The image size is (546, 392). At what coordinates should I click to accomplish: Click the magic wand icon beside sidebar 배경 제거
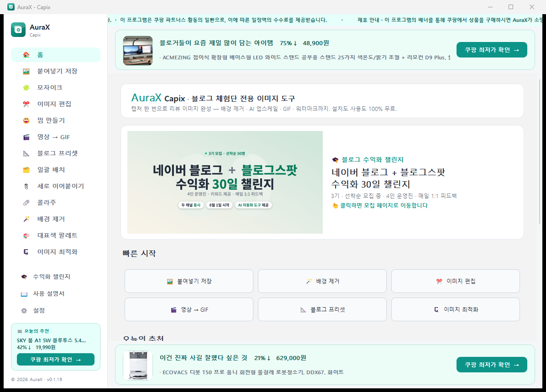(26, 219)
